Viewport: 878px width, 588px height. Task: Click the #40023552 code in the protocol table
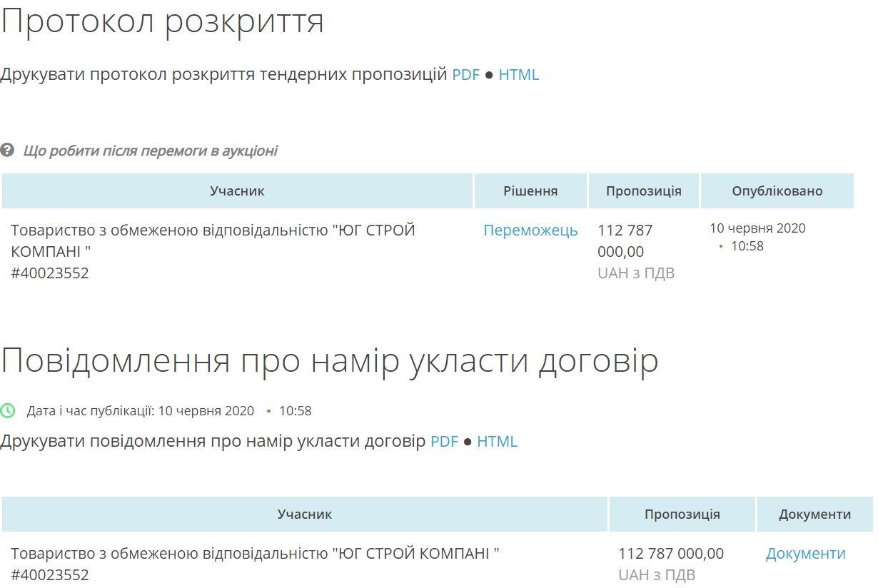pos(50,273)
